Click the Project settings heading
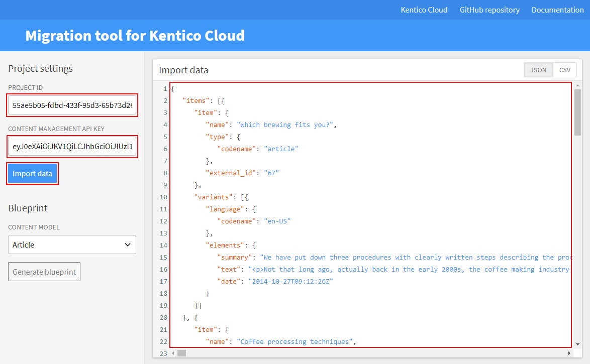The width and height of the screenshot is (590, 364). click(x=41, y=68)
